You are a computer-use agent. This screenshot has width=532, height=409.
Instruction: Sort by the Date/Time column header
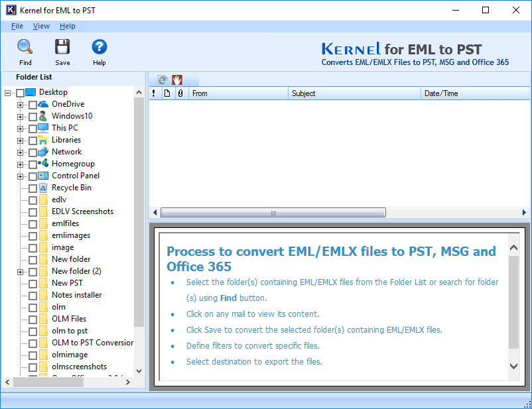[x=476, y=93]
